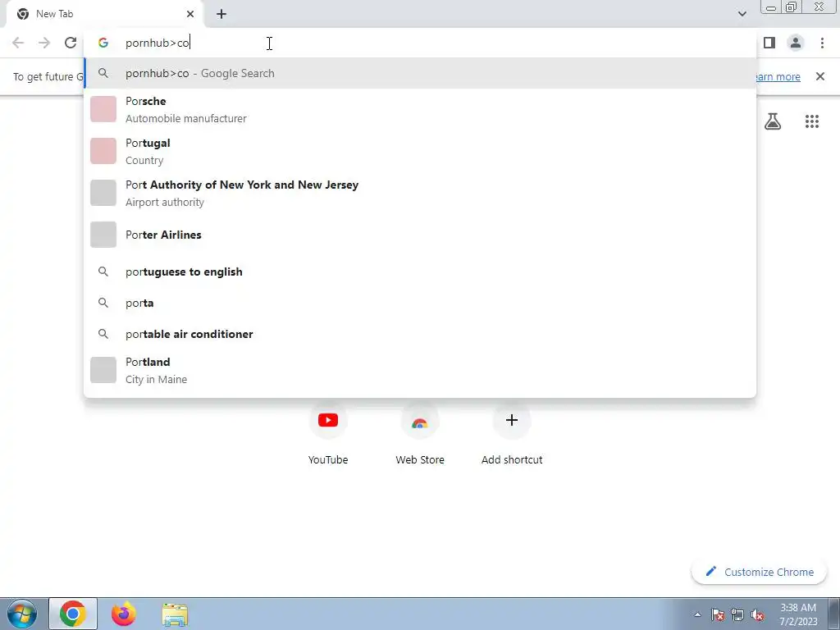Viewport: 840px width, 630px height.
Task: Open a new tab with the plus button
Action: point(221,14)
